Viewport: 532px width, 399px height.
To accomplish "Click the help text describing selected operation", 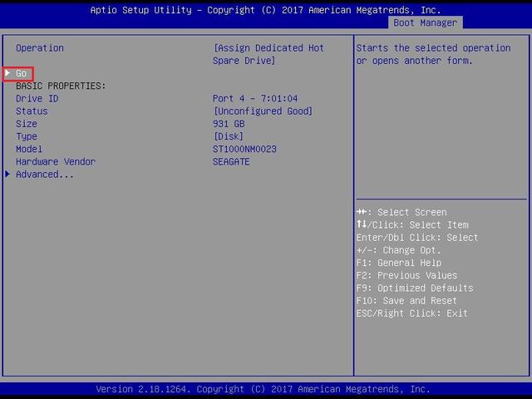I will [x=433, y=54].
